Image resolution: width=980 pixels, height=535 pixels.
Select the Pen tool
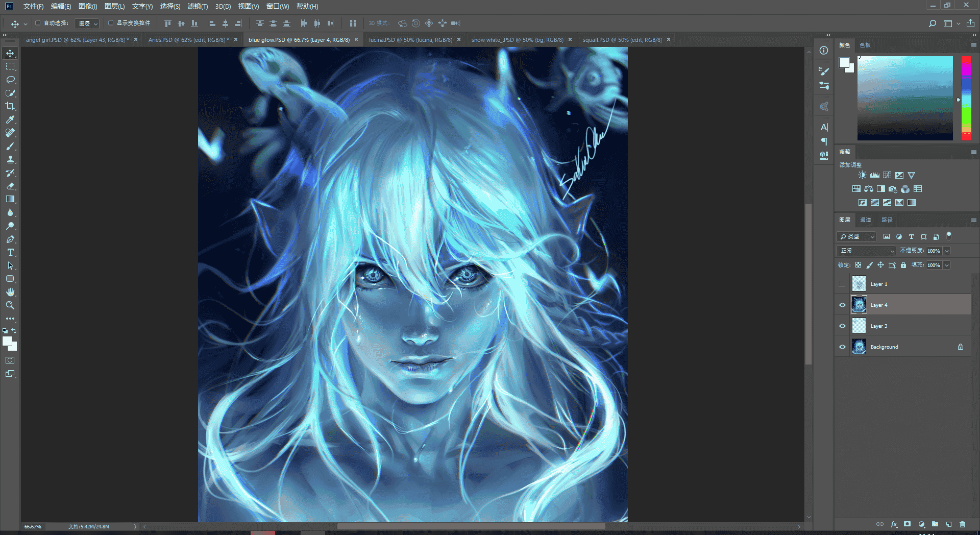pos(10,239)
